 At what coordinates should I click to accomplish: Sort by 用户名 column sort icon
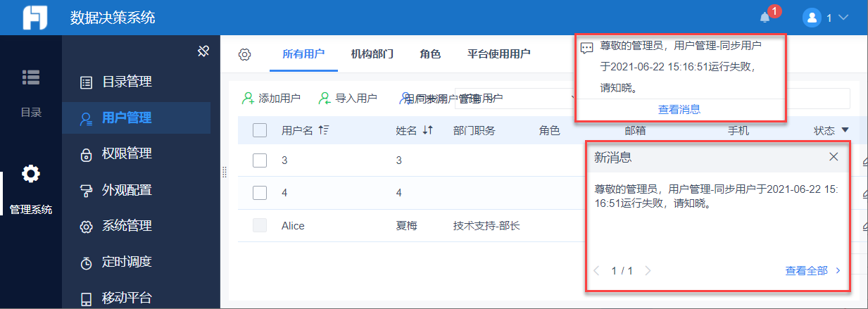[x=324, y=130]
